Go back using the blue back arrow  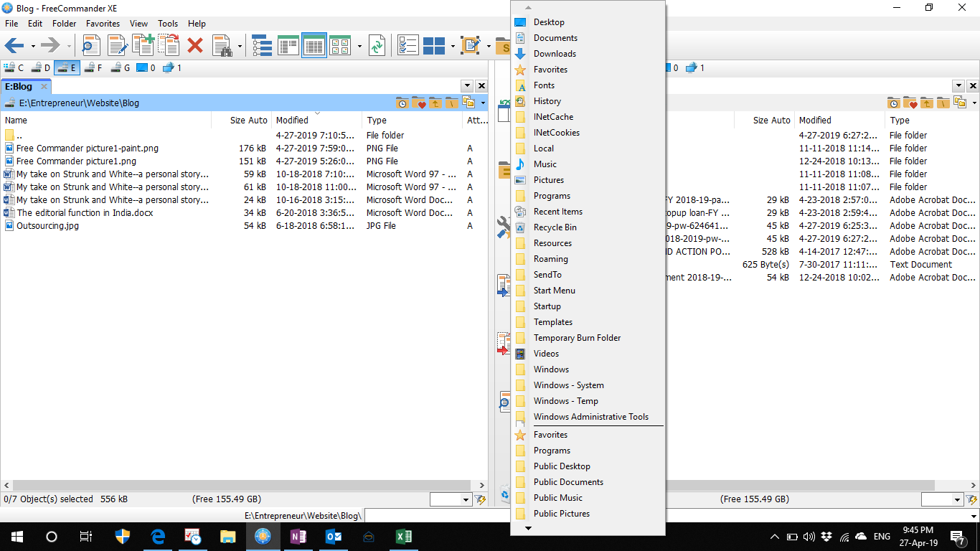[x=14, y=46]
